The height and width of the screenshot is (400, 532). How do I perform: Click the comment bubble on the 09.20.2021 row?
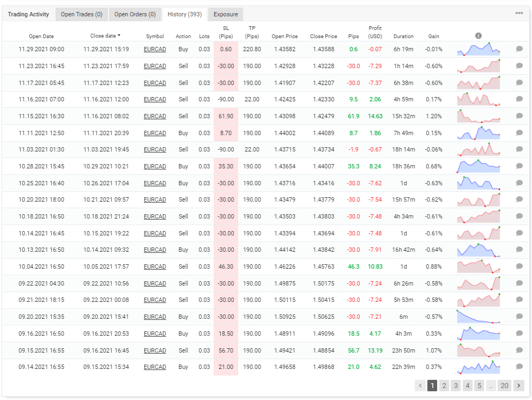(x=519, y=317)
